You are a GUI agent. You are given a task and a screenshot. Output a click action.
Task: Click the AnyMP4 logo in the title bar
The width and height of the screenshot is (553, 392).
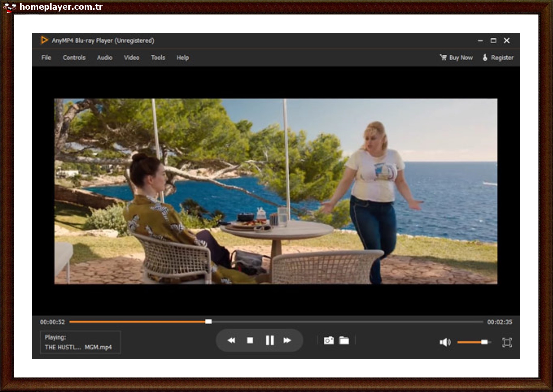click(x=44, y=40)
